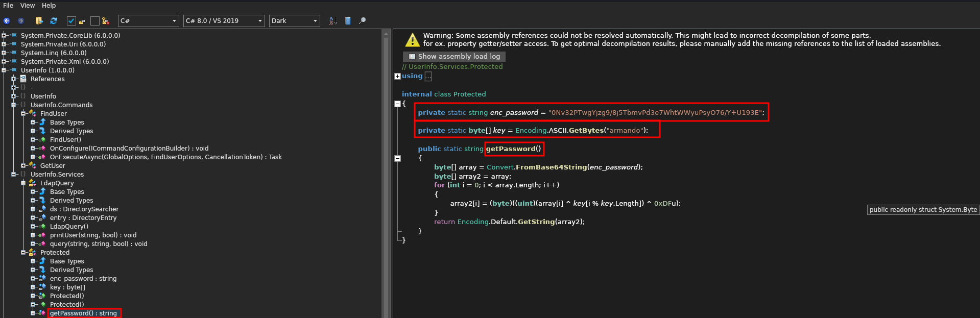Click the Back navigation arrow

[7, 21]
